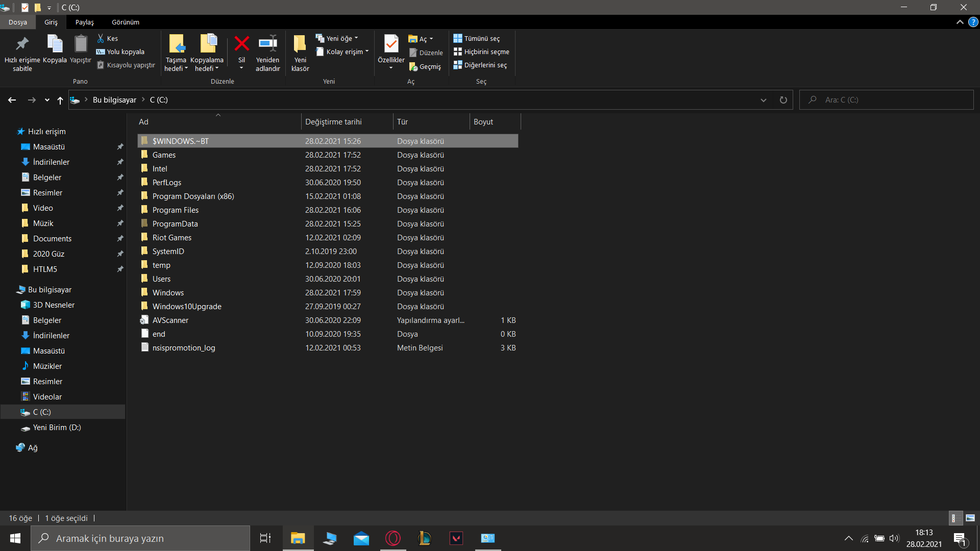980x551 pixels.
Task: Click Diğerlerini seç invert selection
Action: pyautogui.click(x=480, y=65)
